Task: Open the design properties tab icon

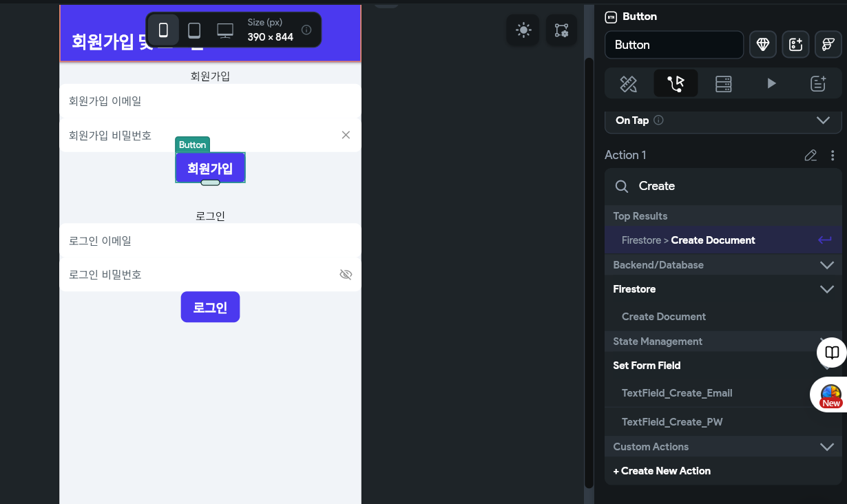Action: pos(628,84)
